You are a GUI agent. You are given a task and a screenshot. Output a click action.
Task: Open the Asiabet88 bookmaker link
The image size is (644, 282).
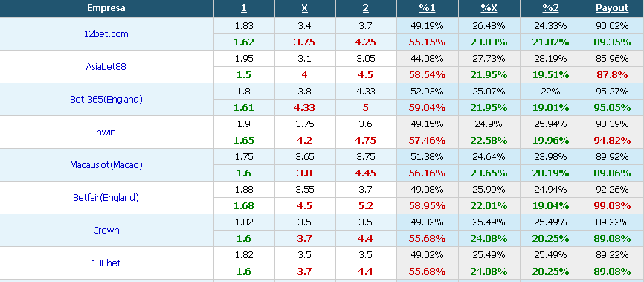coord(106,67)
